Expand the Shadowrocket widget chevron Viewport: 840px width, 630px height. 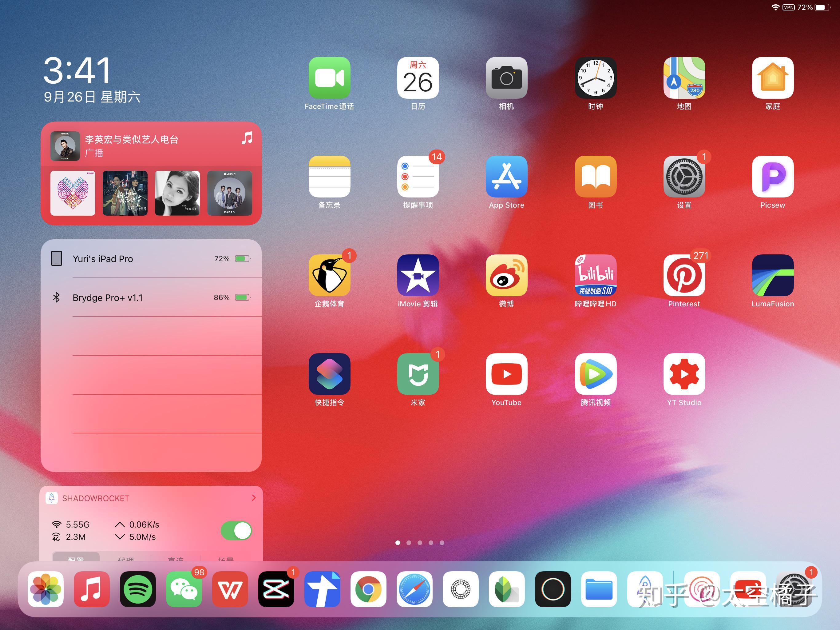[x=254, y=498]
